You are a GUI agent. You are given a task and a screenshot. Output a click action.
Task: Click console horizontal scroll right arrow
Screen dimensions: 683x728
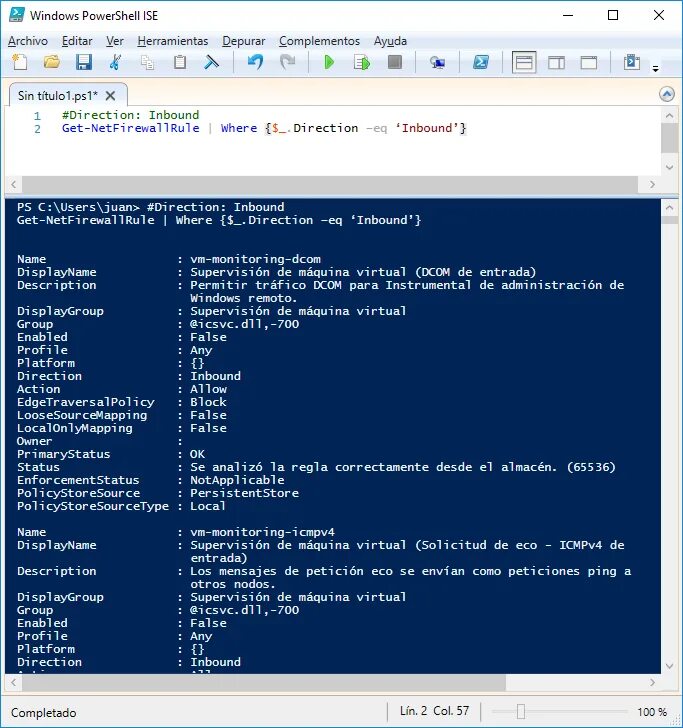(652, 682)
